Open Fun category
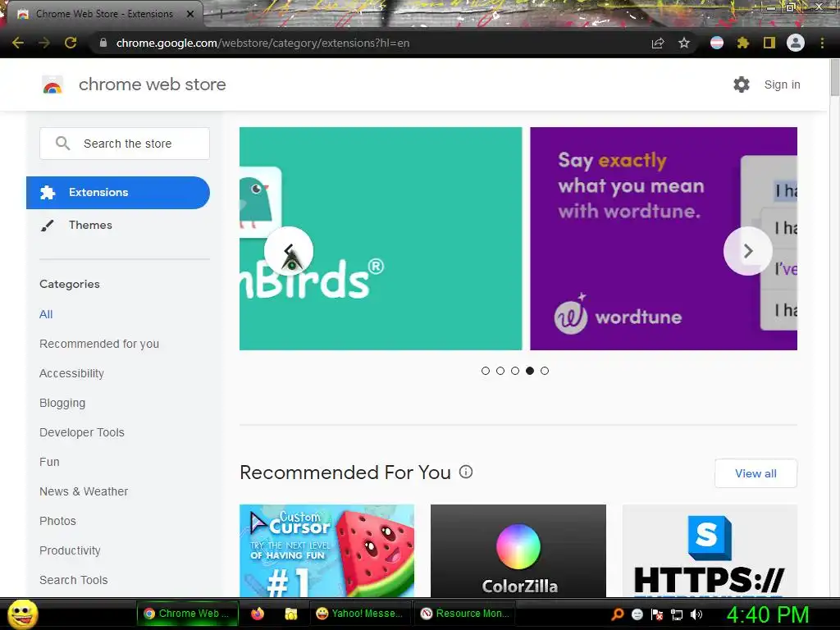840x630 pixels. [49, 462]
